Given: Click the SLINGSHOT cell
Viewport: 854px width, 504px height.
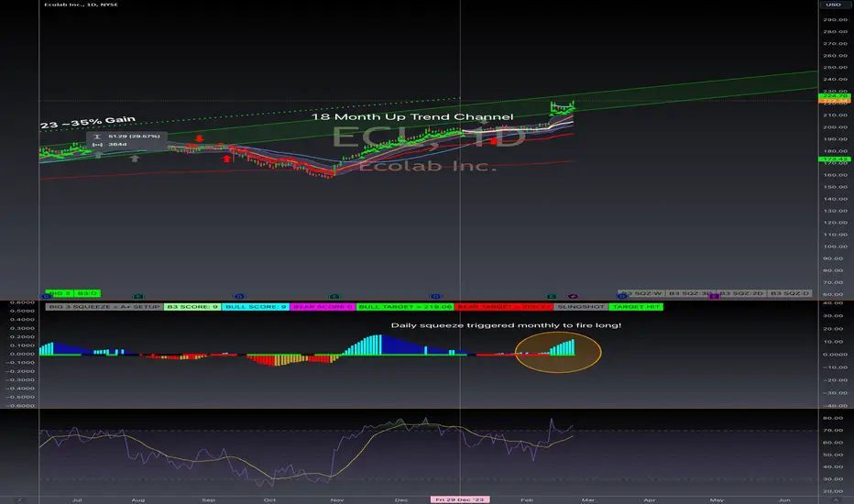Looking at the screenshot, I should point(581,307).
